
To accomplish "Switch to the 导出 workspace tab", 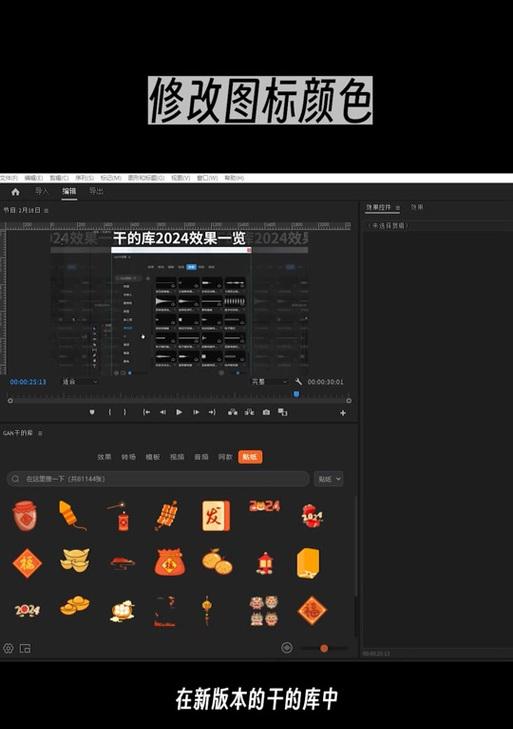I will coord(96,191).
